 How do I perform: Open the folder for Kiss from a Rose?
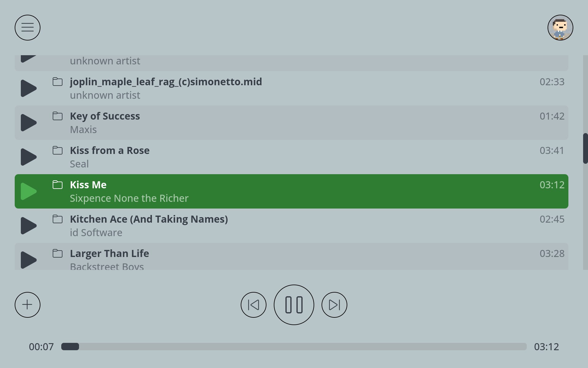click(57, 150)
